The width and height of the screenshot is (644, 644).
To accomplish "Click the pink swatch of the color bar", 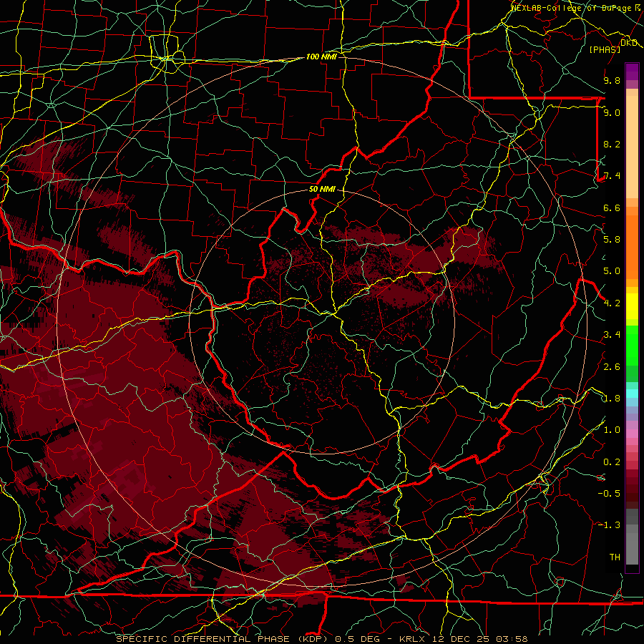I will 632,434.
